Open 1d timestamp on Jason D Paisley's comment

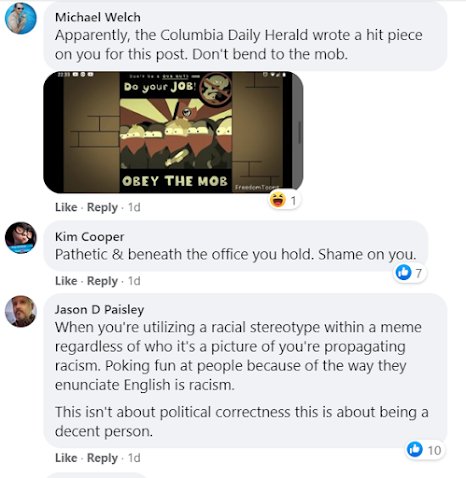pyautogui.click(x=134, y=458)
